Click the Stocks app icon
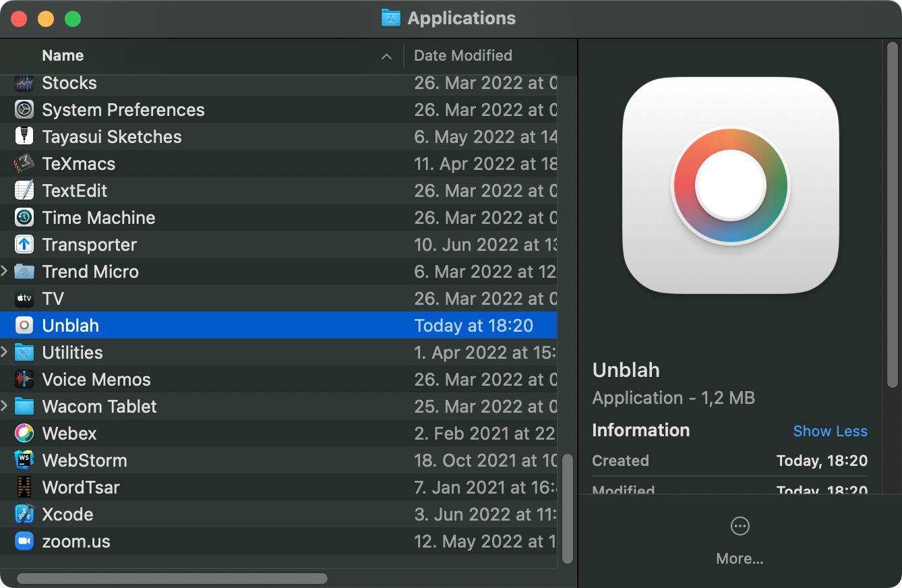The image size is (902, 588). (x=24, y=83)
